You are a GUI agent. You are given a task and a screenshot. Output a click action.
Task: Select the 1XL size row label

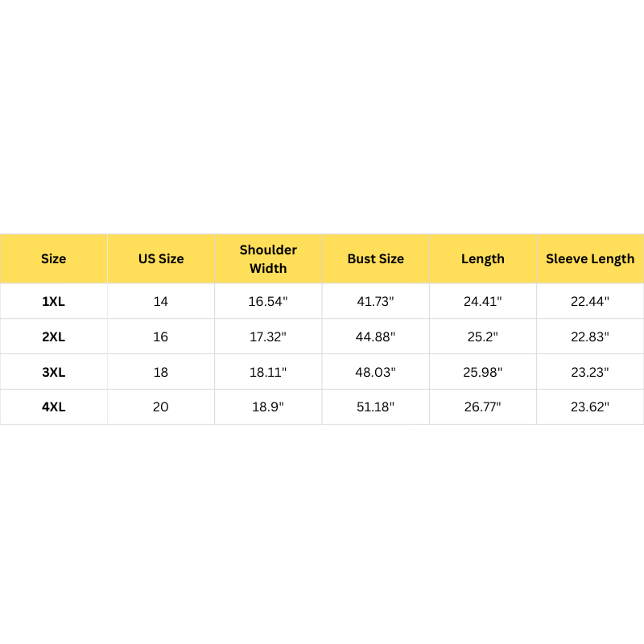coord(54,301)
